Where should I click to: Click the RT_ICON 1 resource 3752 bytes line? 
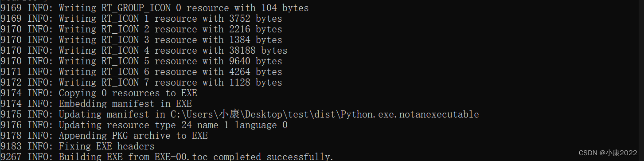141,19
